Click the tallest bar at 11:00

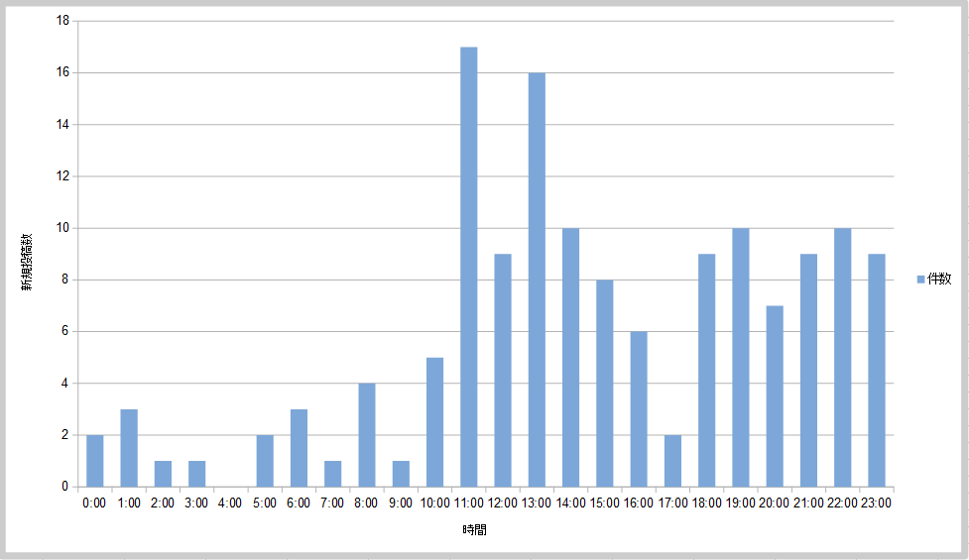(x=469, y=266)
